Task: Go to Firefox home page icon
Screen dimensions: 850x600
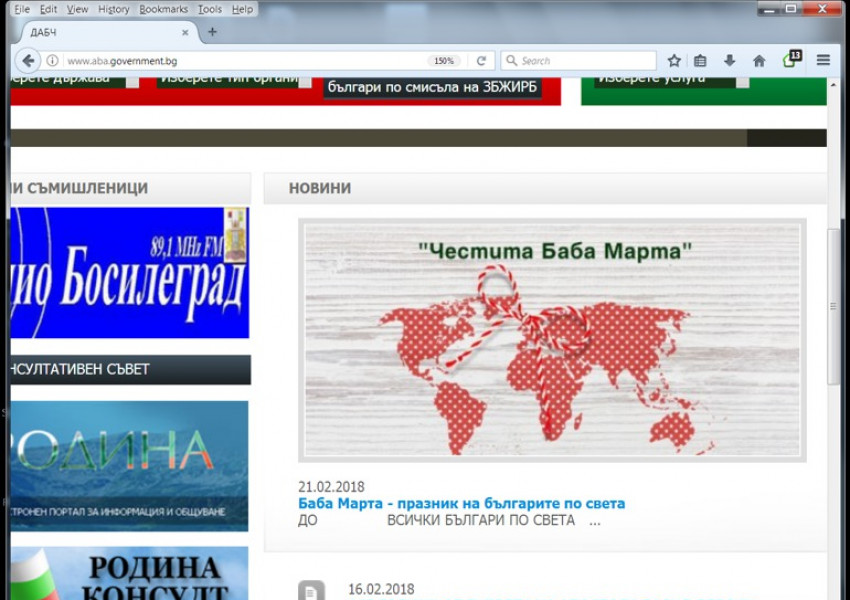Action: [x=759, y=61]
